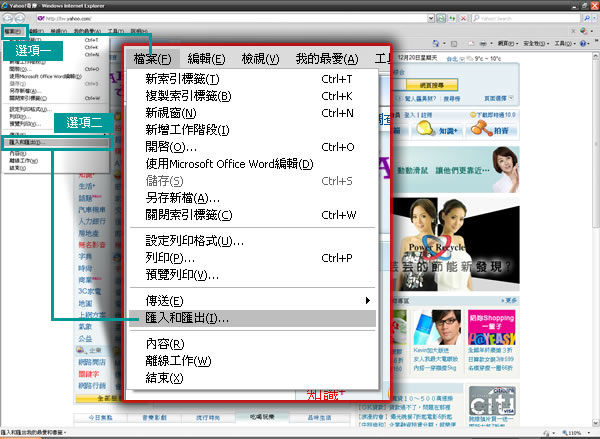The width and height of the screenshot is (600, 439).
Task: Select 使用Microsoft Office Word編輯(D) in enlarged menu
Action: tap(253, 164)
